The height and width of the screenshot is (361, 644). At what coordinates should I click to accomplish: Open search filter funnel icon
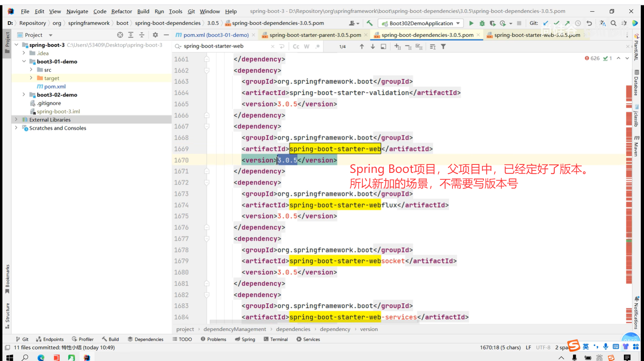pos(443,47)
